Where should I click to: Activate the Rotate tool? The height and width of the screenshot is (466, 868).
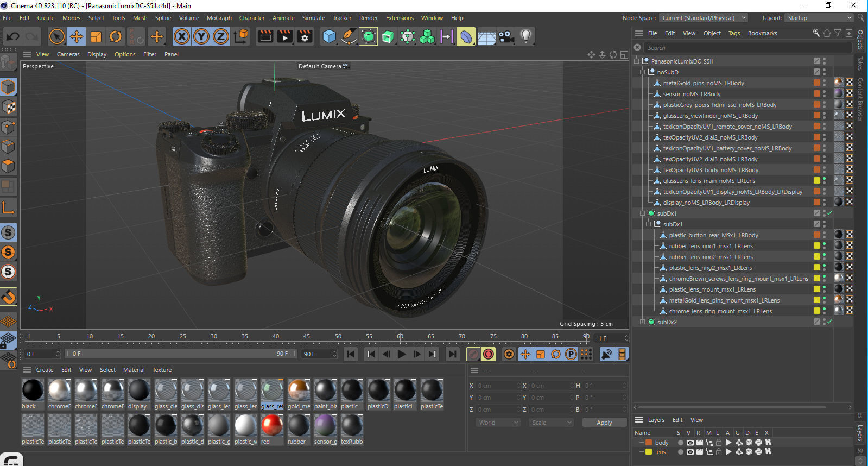(116, 36)
